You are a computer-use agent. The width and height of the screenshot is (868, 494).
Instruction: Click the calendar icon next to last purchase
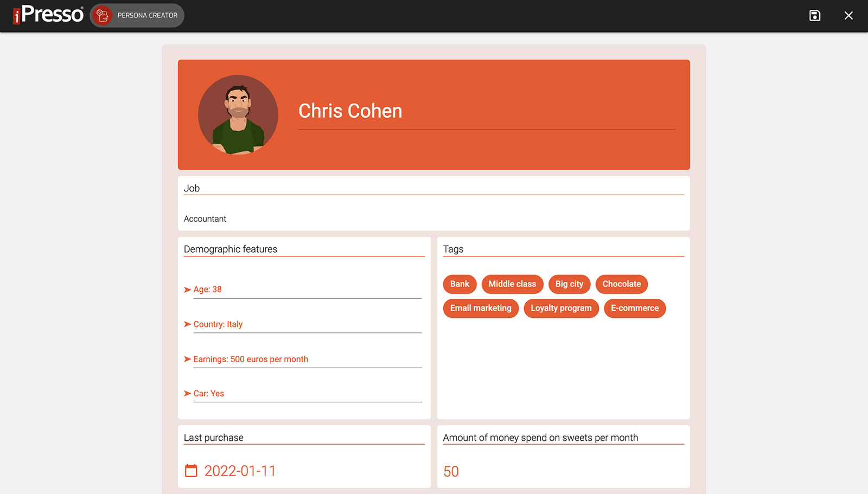point(190,471)
